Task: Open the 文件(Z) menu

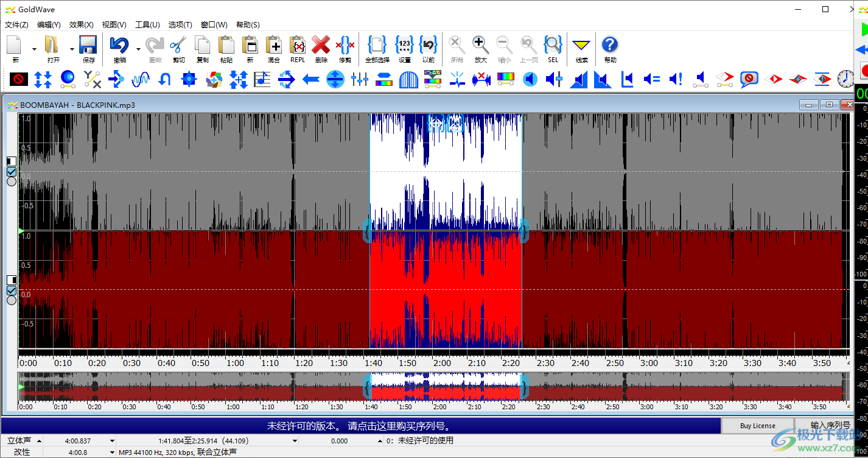Action: coord(16,25)
